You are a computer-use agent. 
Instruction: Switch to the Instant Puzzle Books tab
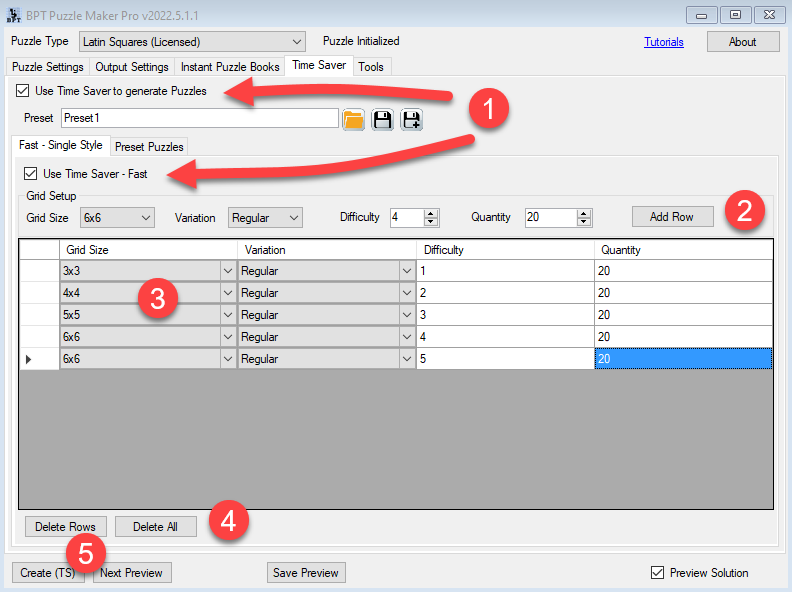tap(230, 67)
